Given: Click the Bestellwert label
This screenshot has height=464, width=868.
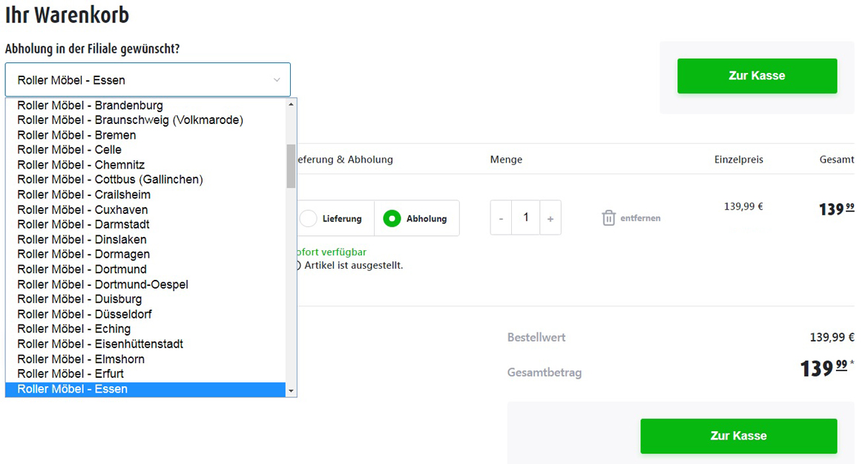Looking at the screenshot, I should coord(536,338).
